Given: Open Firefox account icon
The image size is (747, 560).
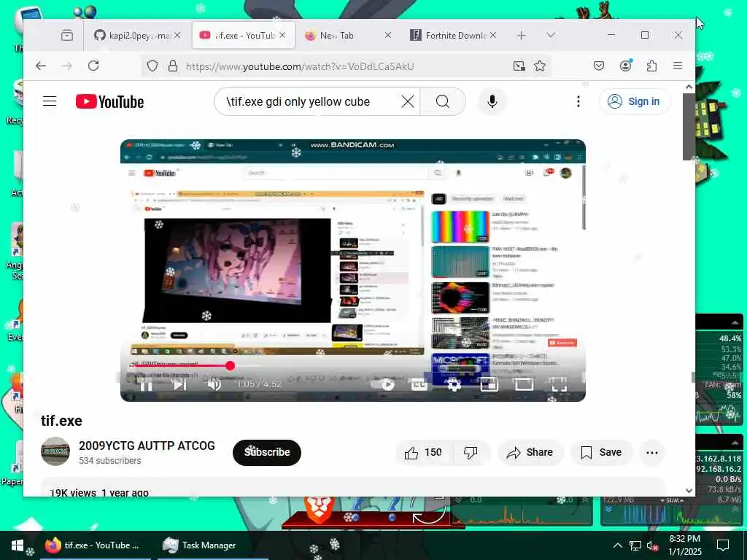Looking at the screenshot, I should point(625,66).
